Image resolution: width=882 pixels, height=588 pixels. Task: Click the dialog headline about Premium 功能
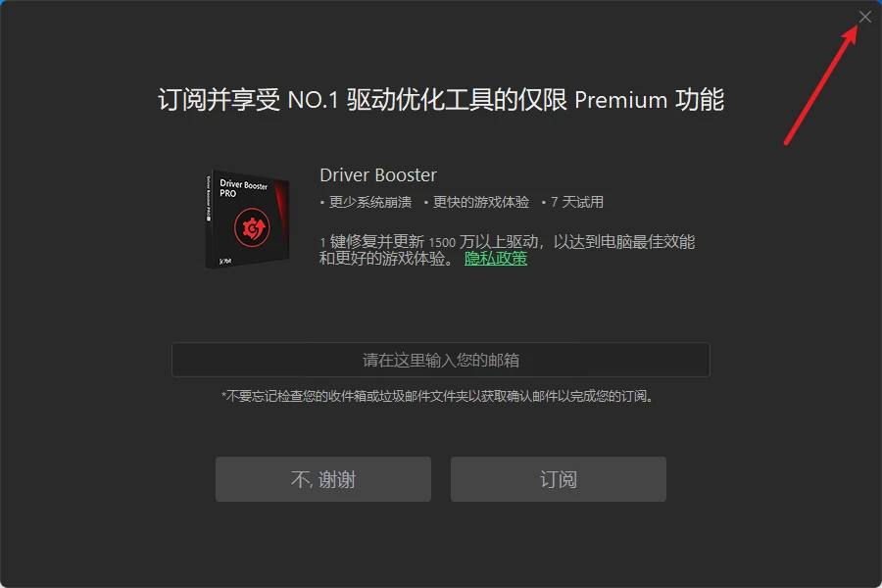click(x=440, y=100)
